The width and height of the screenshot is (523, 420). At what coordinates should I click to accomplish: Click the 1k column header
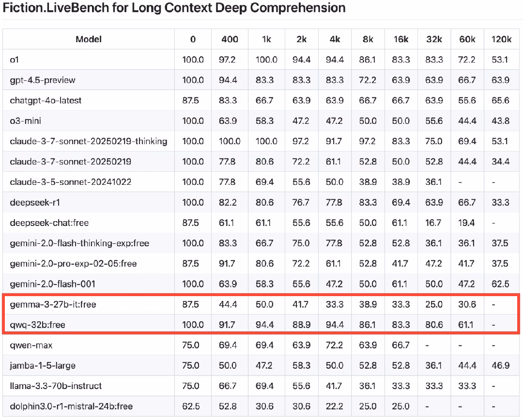coord(266,39)
